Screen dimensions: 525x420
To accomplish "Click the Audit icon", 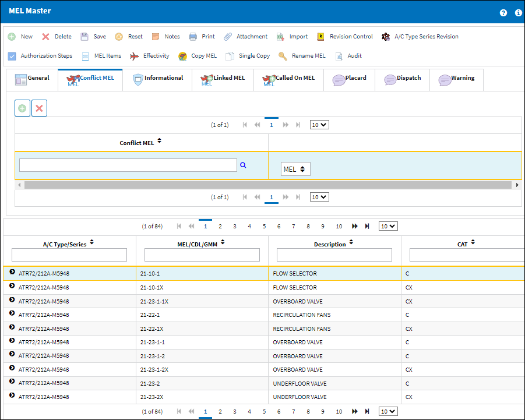I will point(339,56).
